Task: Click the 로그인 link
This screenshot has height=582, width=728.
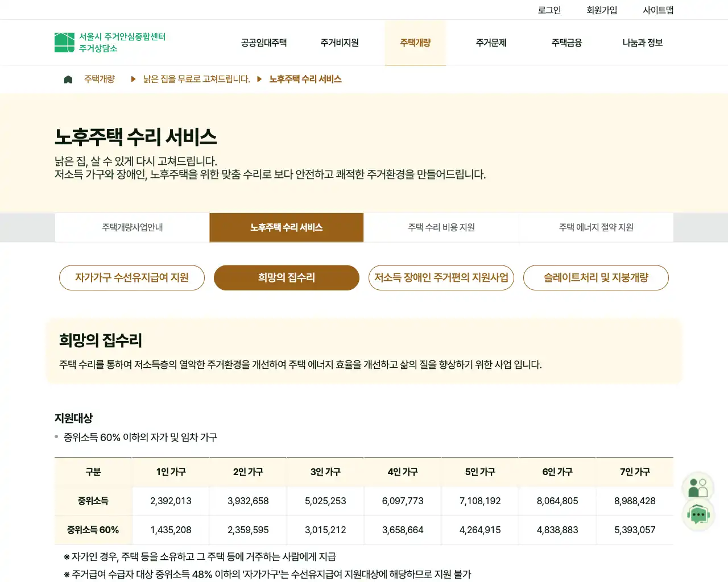Action: coord(549,10)
